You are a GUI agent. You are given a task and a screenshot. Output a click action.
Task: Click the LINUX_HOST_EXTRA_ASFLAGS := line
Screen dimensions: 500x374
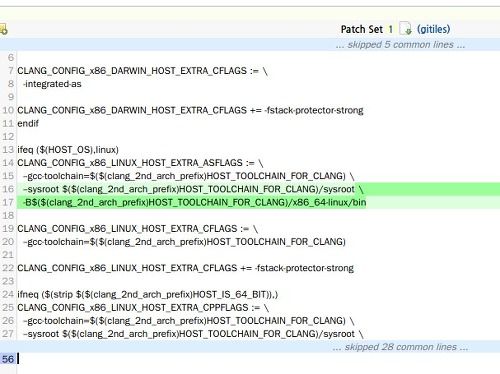pos(140,163)
